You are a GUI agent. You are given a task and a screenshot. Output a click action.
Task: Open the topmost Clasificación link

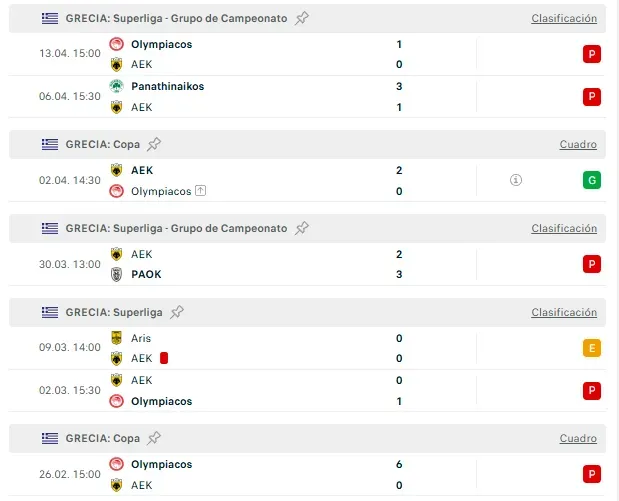pyautogui.click(x=564, y=18)
